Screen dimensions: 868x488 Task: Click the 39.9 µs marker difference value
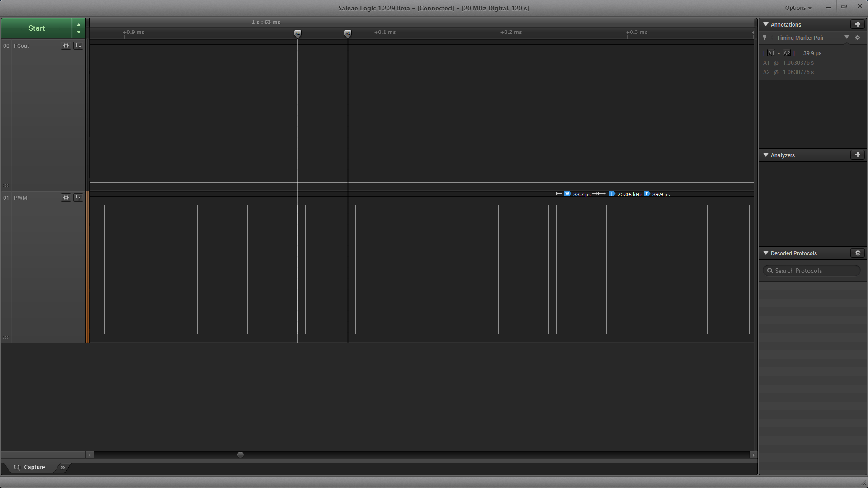[x=812, y=53]
